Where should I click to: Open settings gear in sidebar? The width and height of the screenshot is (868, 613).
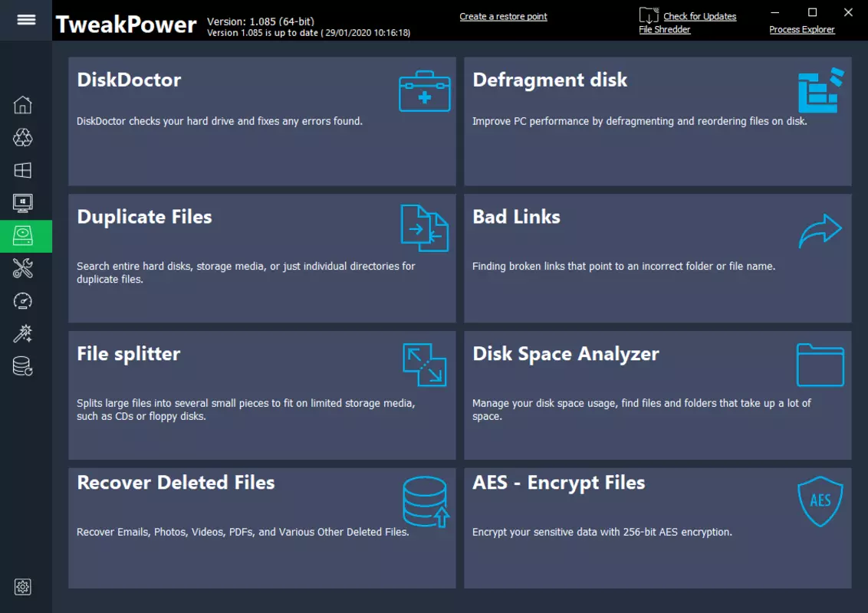coord(23,587)
